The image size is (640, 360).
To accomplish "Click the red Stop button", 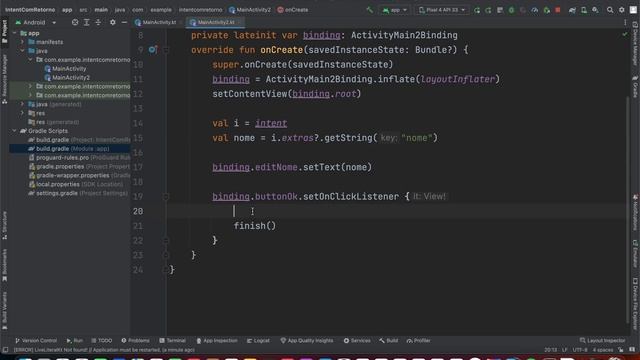I will [x=558, y=10].
